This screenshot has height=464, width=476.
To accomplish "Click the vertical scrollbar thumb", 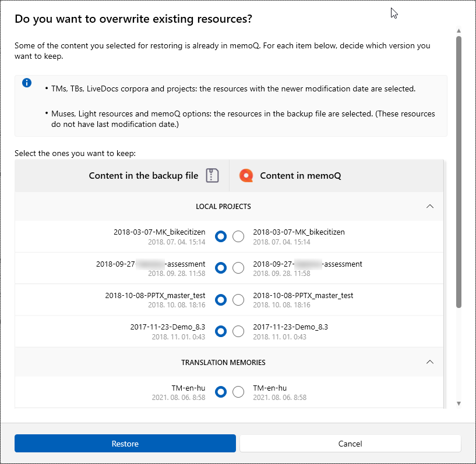I will pyautogui.click(x=459, y=172).
